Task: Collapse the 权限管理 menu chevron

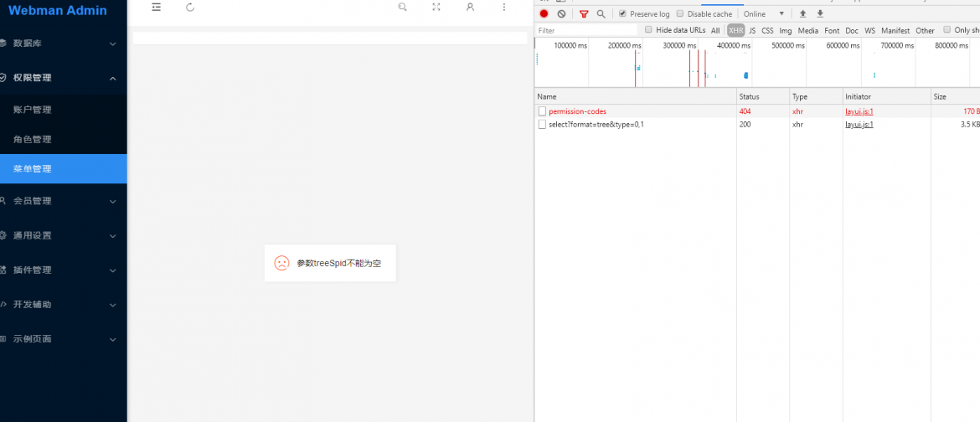Action: click(113, 78)
